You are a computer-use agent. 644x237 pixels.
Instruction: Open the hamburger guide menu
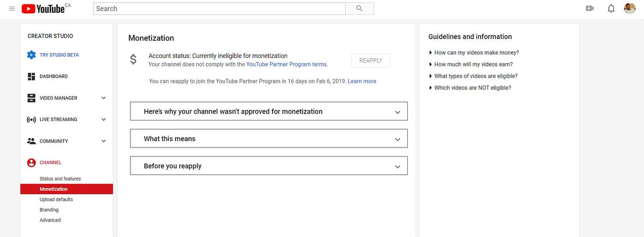[12, 9]
